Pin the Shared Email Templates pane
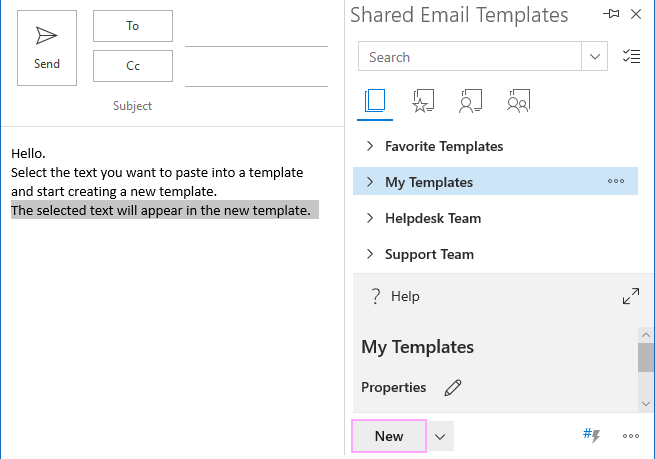655x459 pixels. 611,14
